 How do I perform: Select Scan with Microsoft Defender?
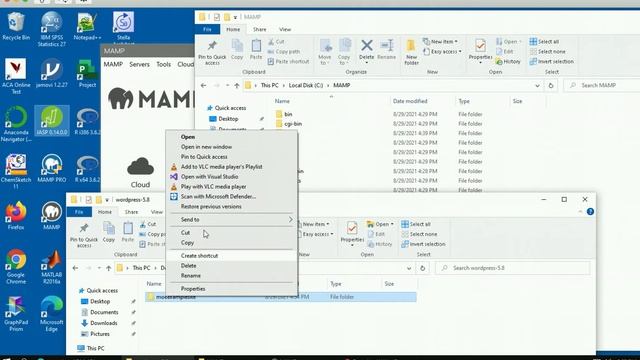point(231,196)
